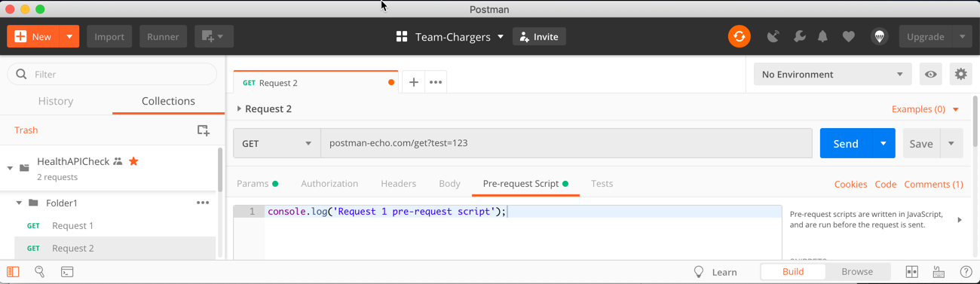Open settings wrench icon in header

click(799, 36)
